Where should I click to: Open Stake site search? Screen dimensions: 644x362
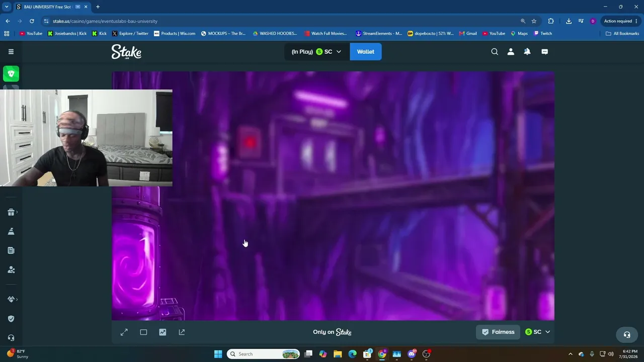point(495,52)
